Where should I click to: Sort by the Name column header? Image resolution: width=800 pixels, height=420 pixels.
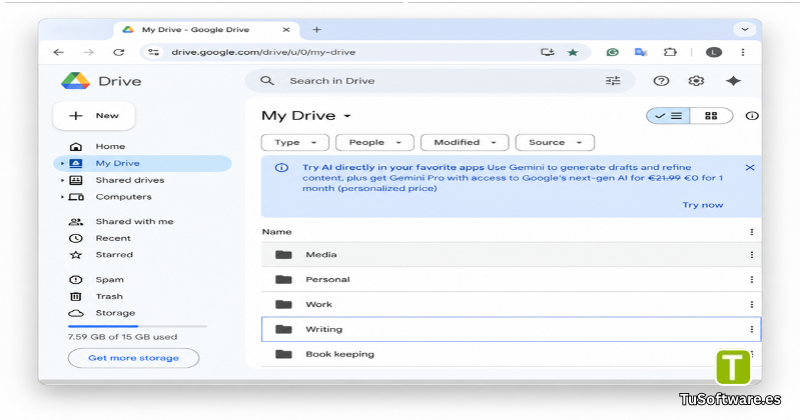click(277, 232)
